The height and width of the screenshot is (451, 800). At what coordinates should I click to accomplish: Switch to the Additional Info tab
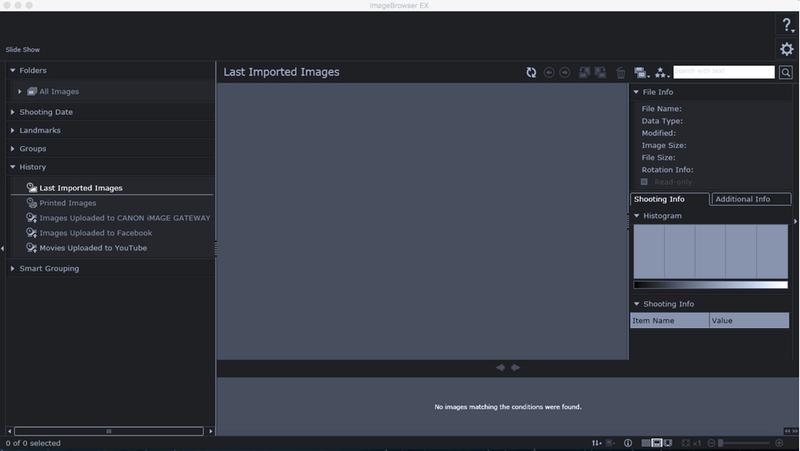tap(751, 199)
